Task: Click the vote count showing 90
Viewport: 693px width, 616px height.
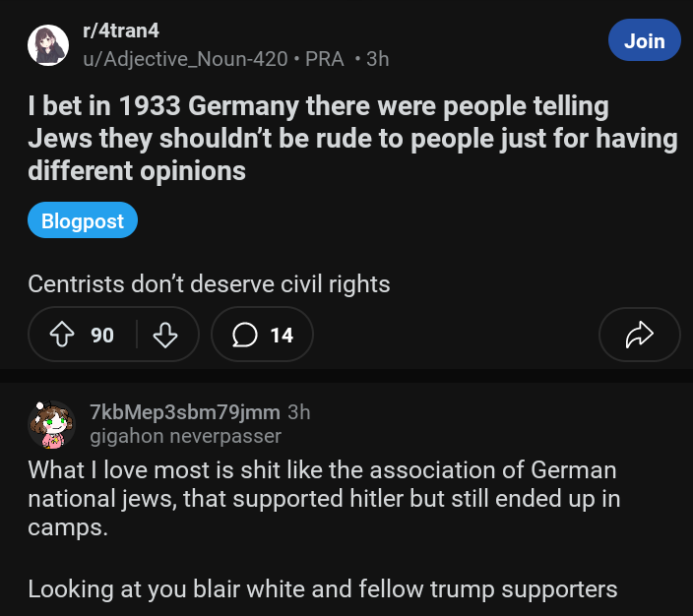Action: [102, 336]
